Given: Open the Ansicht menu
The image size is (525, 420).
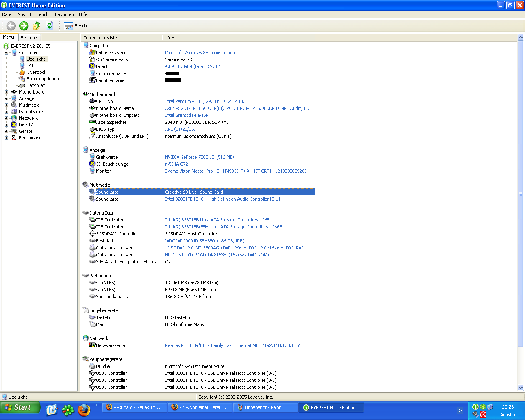Looking at the screenshot, I should 25,14.
